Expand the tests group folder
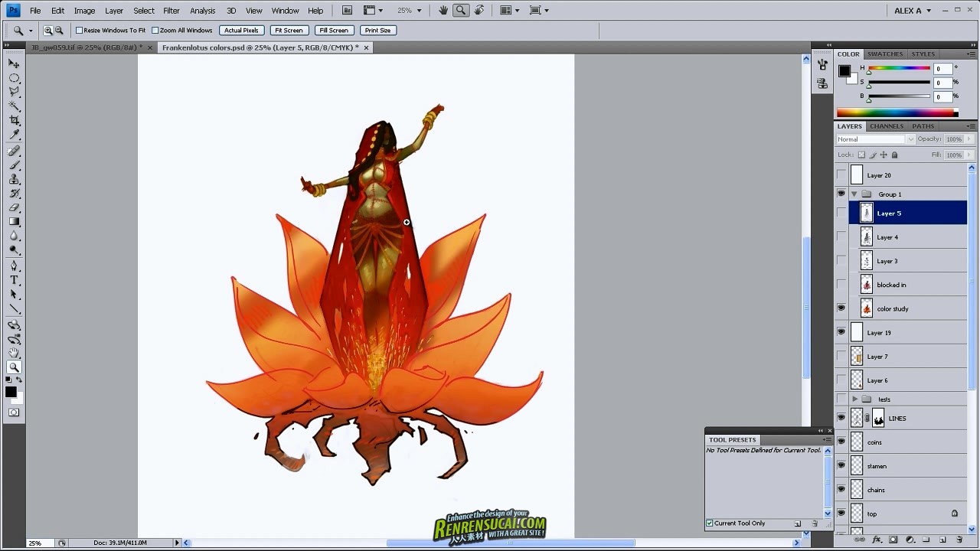This screenshot has width=980, height=551. (x=854, y=399)
